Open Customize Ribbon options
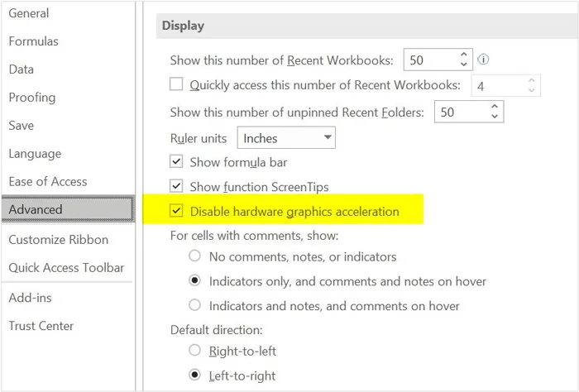The width and height of the screenshot is (579, 392). (59, 240)
